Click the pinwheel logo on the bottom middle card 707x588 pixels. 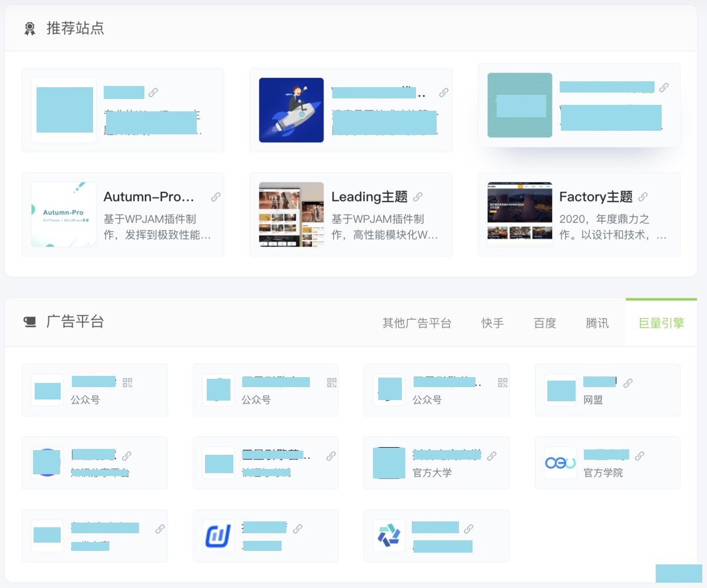click(x=389, y=536)
